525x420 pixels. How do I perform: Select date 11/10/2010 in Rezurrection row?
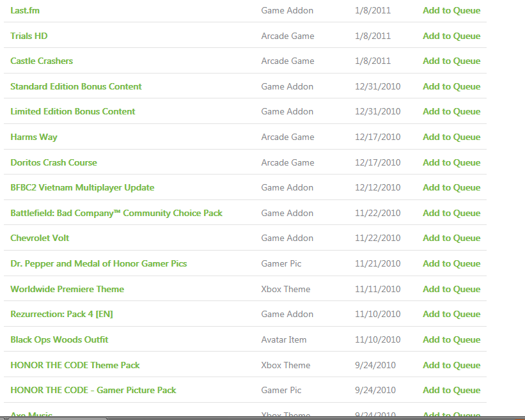click(377, 315)
